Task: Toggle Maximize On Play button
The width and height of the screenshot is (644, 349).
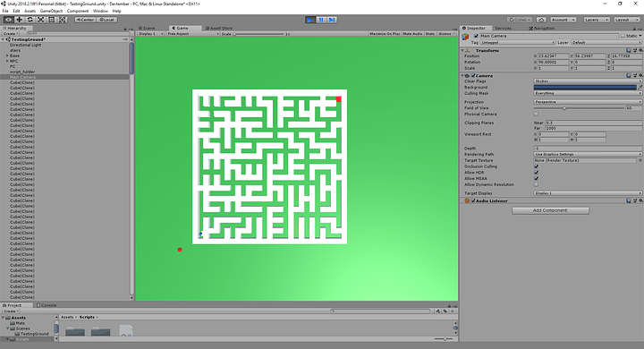Action: 385,34
